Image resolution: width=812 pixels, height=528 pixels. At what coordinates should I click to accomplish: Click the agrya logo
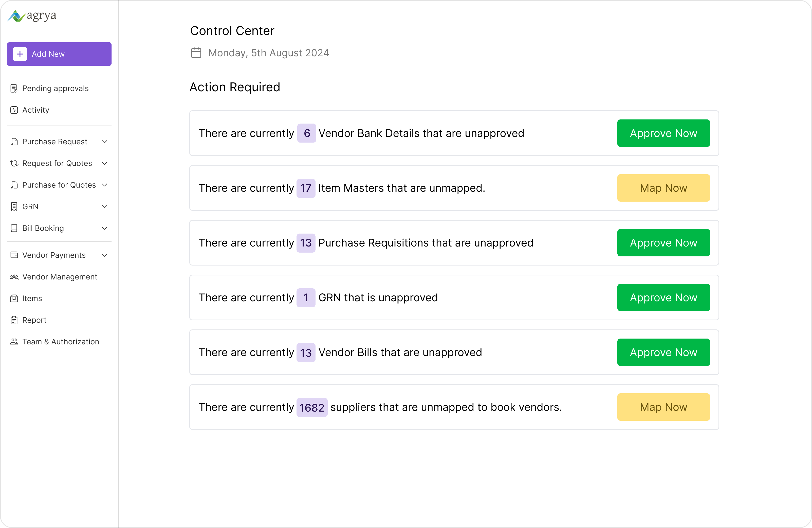pos(31,16)
